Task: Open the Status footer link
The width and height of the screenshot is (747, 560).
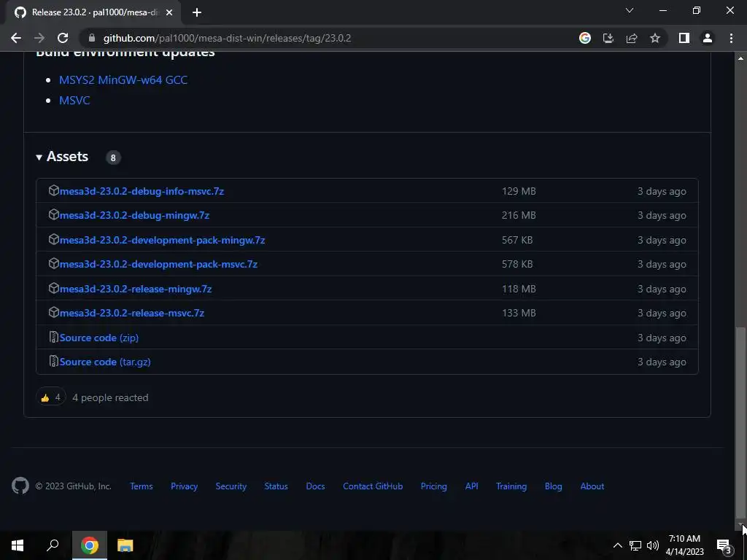Action: point(276,486)
